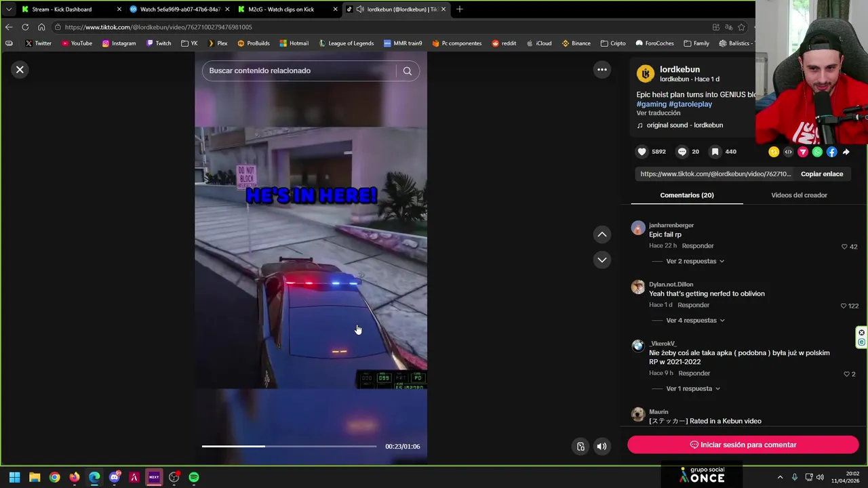
Task: Open the YK bookmarks folder
Action: tap(189, 43)
